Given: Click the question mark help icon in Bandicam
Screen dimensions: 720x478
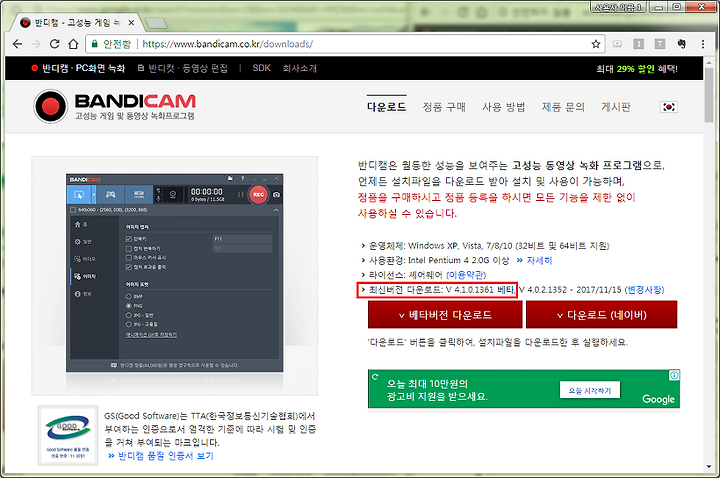Looking at the screenshot, I should pos(242,179).
